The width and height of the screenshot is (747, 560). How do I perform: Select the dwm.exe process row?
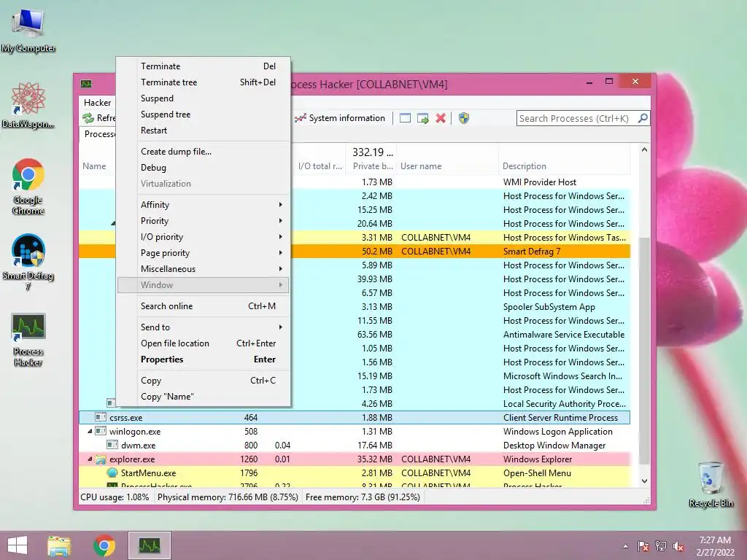coord(355,446)
